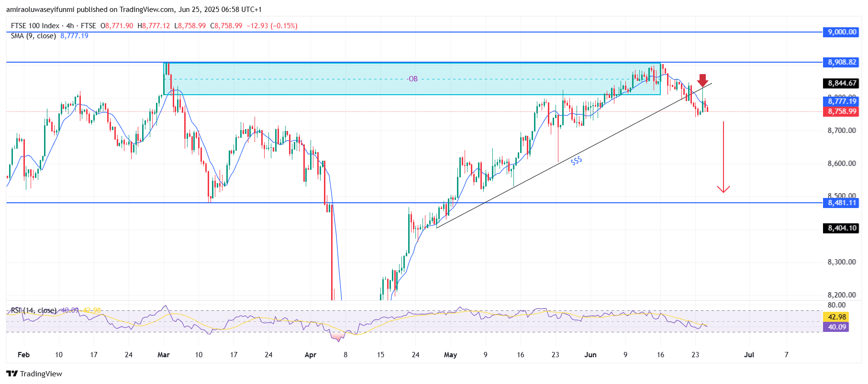Click the Jul date on time axis
Image resolution: width=868 pixels, height=384 pixels.
tap(749, 355)
